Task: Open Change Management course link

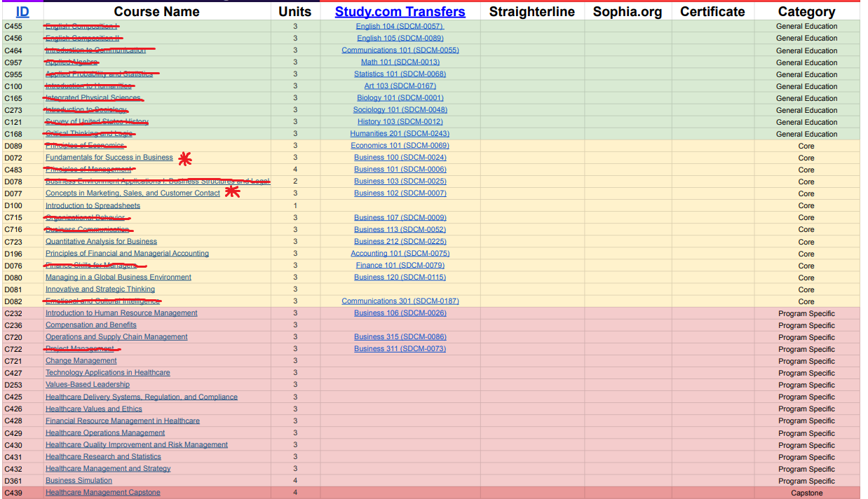Action: pos(81,361)
